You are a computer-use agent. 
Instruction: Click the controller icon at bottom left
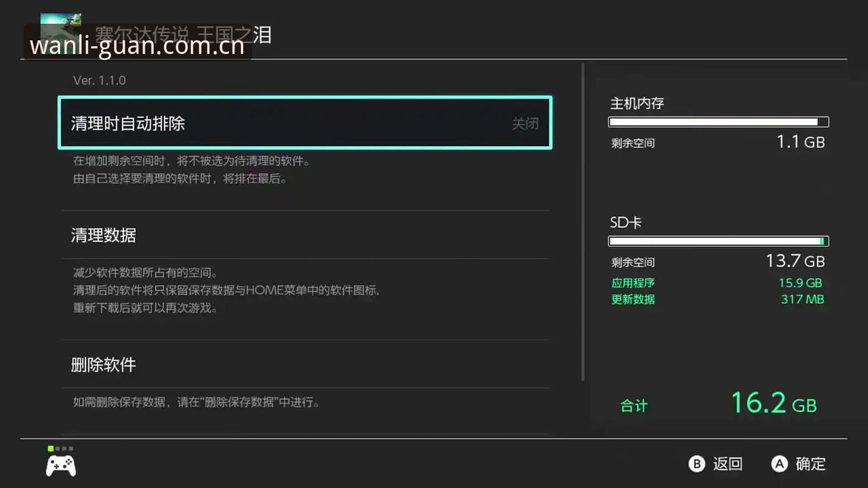pyautogui.click(x=61, y=466)
